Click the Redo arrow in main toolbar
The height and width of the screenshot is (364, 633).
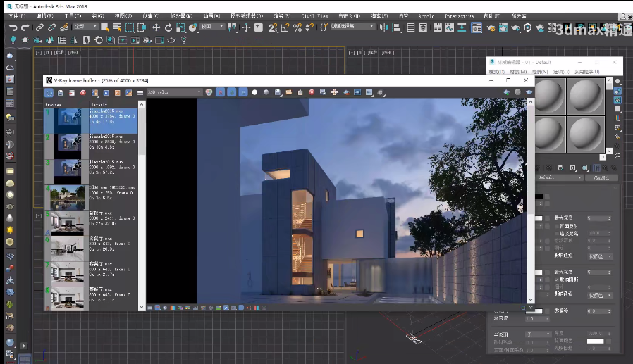[x=25, y=27]
